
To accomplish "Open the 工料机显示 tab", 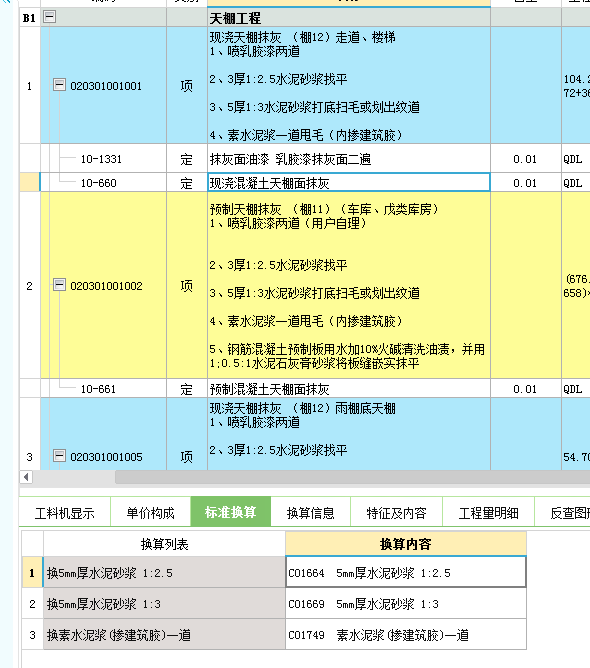I will 65,513.
